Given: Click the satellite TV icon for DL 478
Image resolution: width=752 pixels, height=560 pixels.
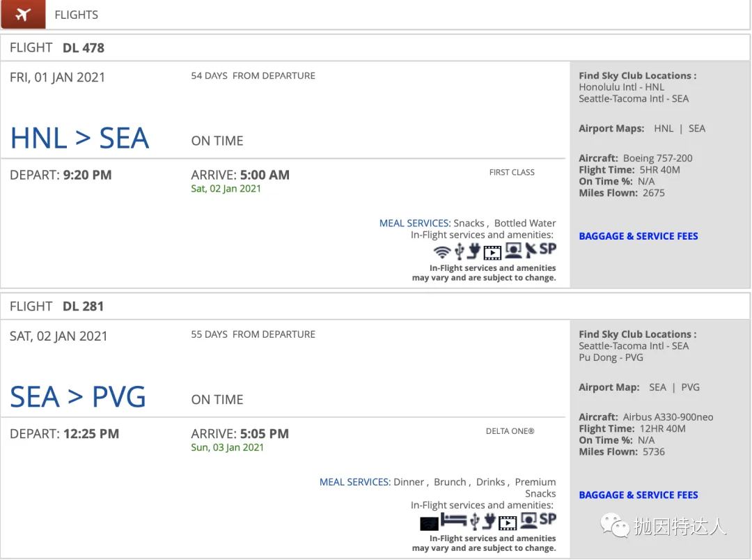Looking at the screenshot, I should point(531,250).
